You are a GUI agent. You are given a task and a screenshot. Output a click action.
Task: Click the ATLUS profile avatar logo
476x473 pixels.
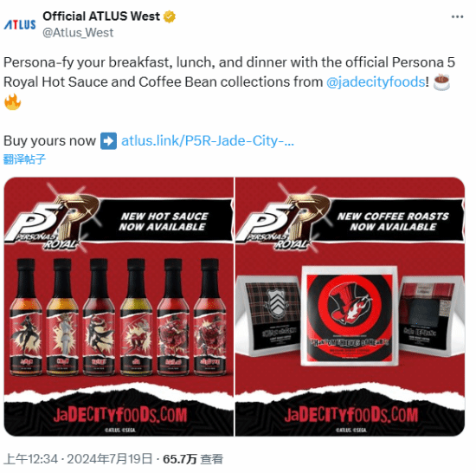tap(20, 24)
